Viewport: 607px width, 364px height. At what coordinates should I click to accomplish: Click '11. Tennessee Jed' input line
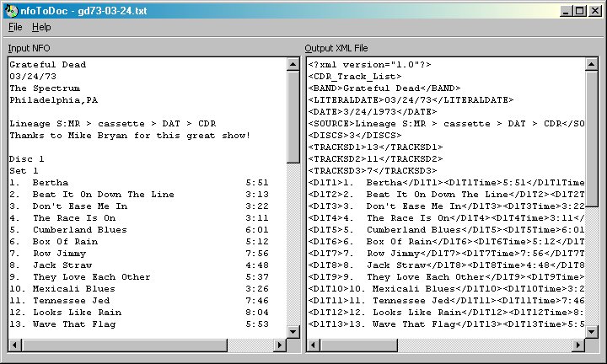click(60, 301)
